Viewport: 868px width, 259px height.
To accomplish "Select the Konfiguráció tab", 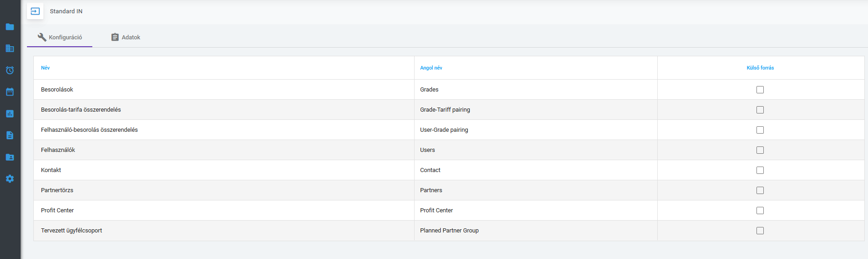I will pyautogui.click(x=60, y=37).
